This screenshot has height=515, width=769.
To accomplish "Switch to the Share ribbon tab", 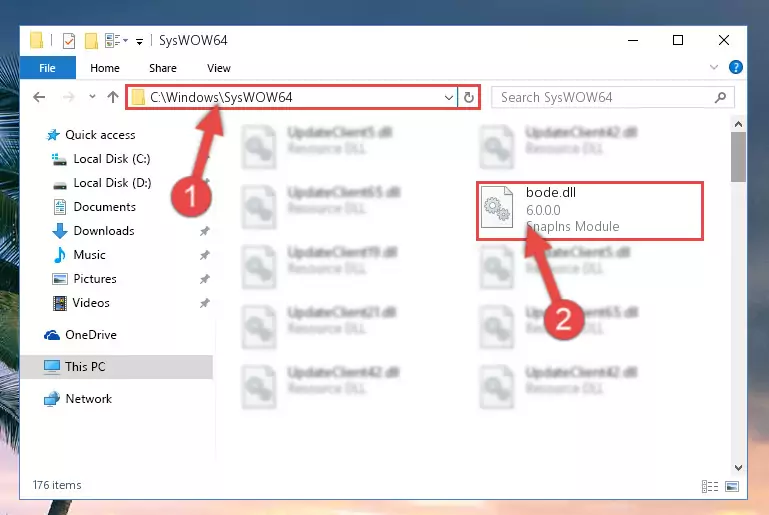I will (x=163, y=68).
